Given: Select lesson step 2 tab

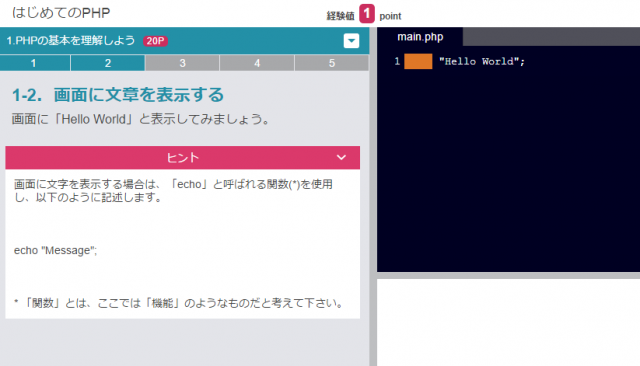Looking at the screenshot, I should click(x=108, y=63).
